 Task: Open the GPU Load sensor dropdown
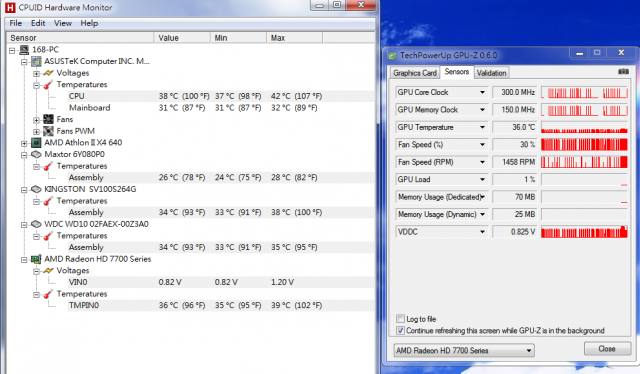[482, 180]
